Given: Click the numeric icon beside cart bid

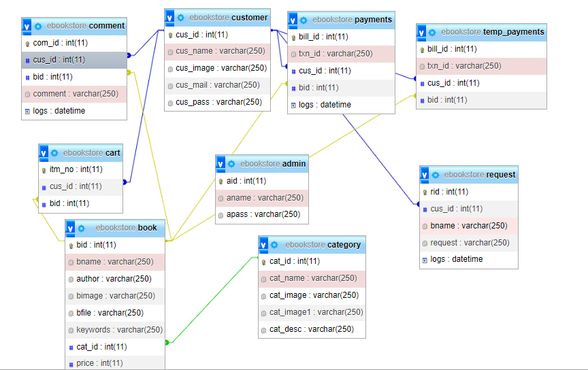Looking at the screenshot, I should pos(44,204).
